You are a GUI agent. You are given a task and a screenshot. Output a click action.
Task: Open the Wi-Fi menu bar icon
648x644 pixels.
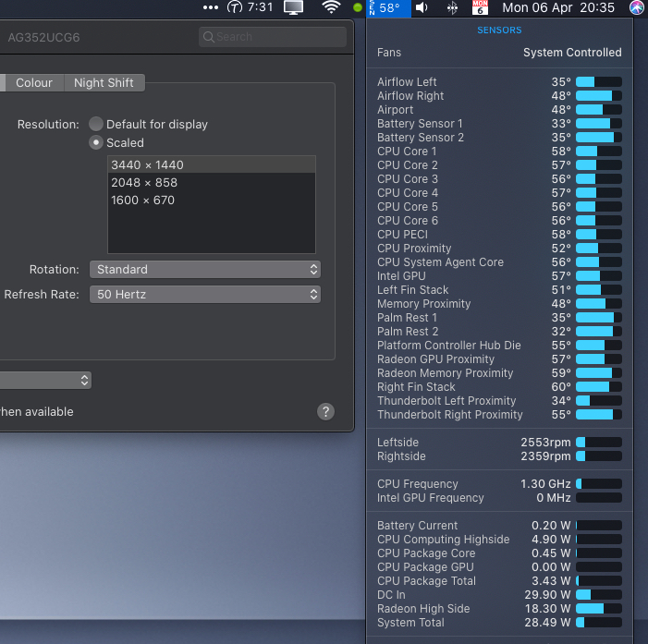click(x=331, y=7)
